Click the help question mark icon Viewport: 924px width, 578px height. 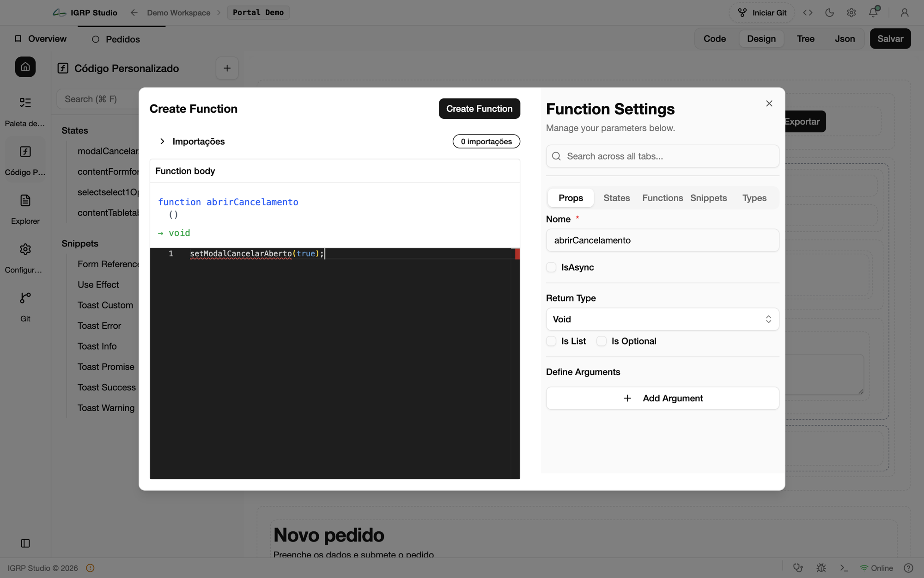[908, 568]
